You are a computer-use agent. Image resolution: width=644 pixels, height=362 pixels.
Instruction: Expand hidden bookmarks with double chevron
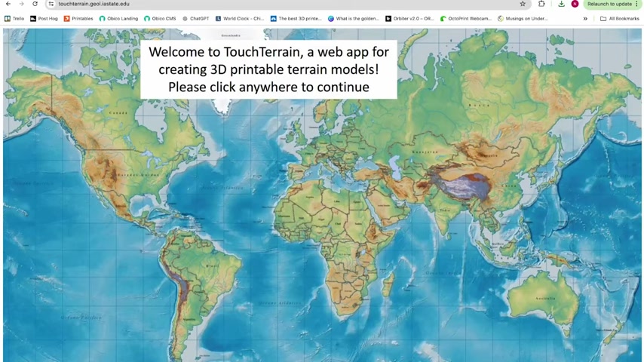coord(585,19)
